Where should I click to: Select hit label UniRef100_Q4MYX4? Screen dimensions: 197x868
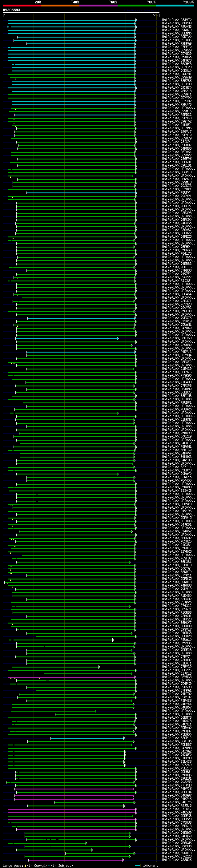coord(176,704)
